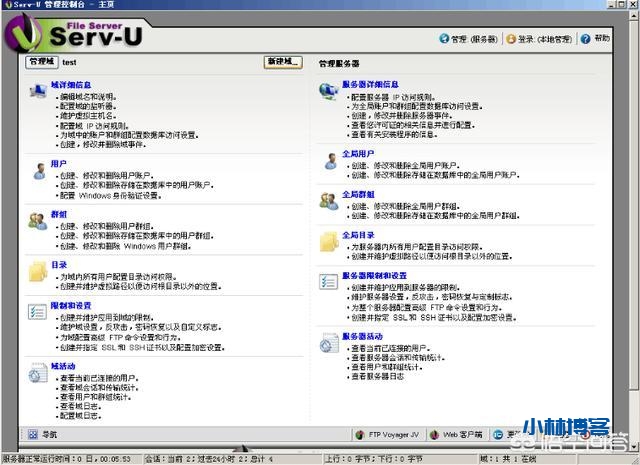This screenshot has height=465, width=640.
Task: Click the 服务器限制和设置 checklist icon
Action: tap(329, 282)
